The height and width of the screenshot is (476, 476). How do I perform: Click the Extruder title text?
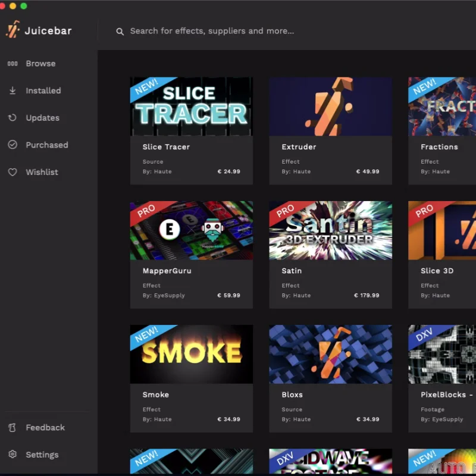299,147
